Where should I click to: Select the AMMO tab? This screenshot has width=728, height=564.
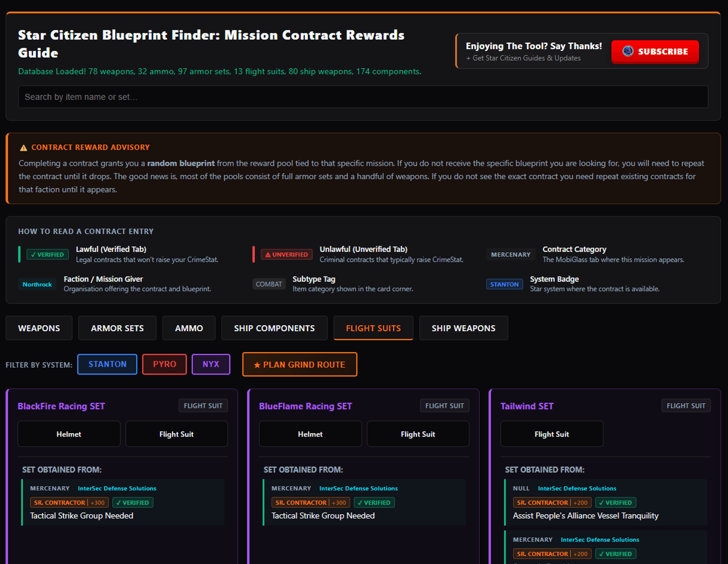[189, 328]
